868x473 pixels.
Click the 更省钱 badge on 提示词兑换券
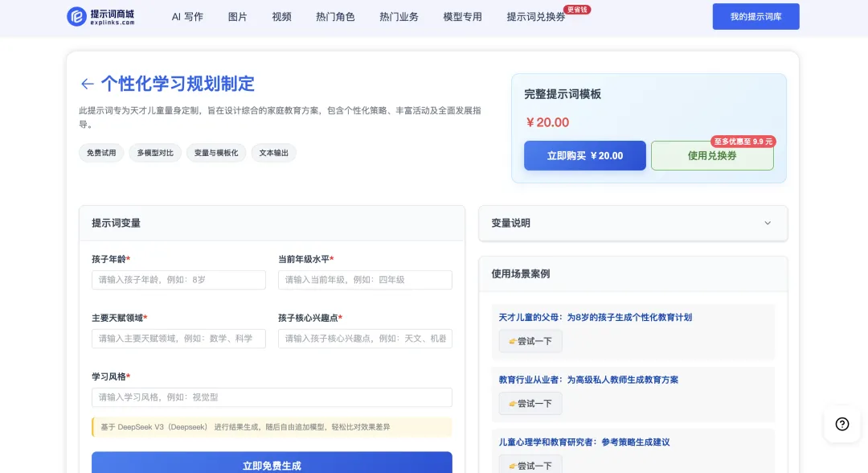pyautogui.click(x=577, y=10)
